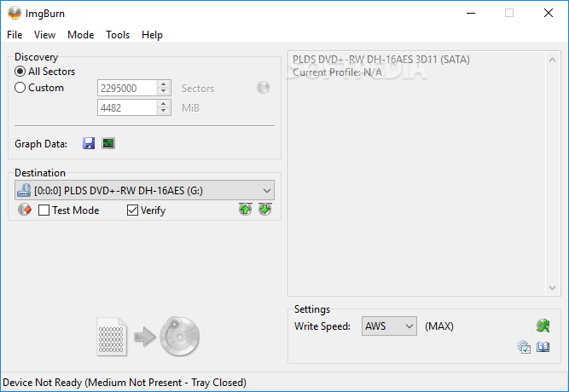569x392 pixels.
Task: Open the Mode menu
Action: (80, 35)
